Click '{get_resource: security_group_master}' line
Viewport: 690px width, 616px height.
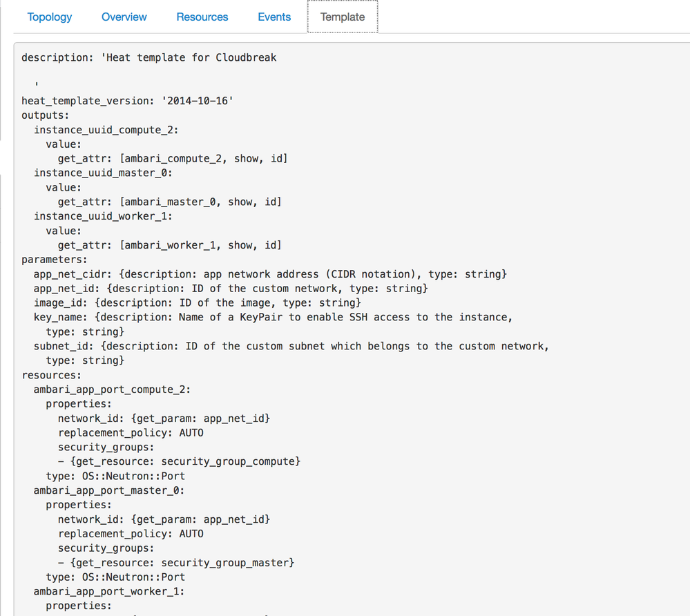pyautogui.click(x=176, y=563)
